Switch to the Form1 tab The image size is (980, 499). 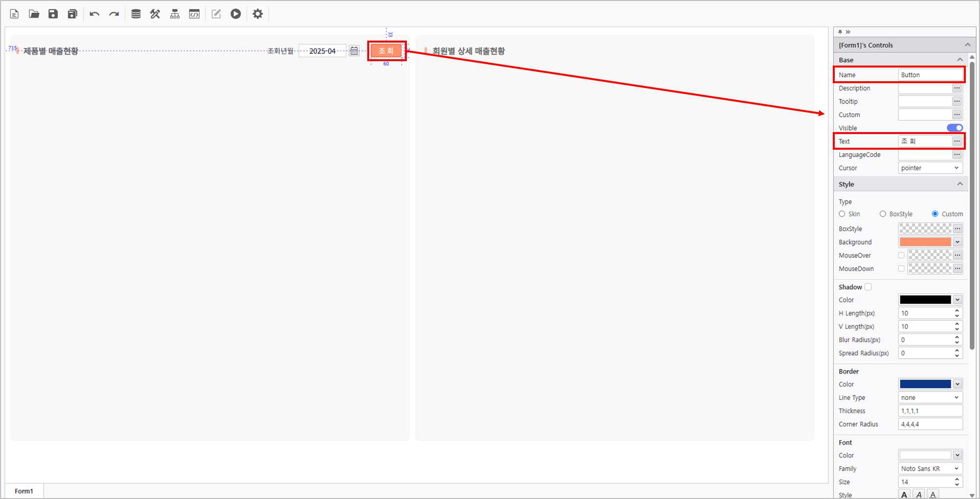pos(24,491)
